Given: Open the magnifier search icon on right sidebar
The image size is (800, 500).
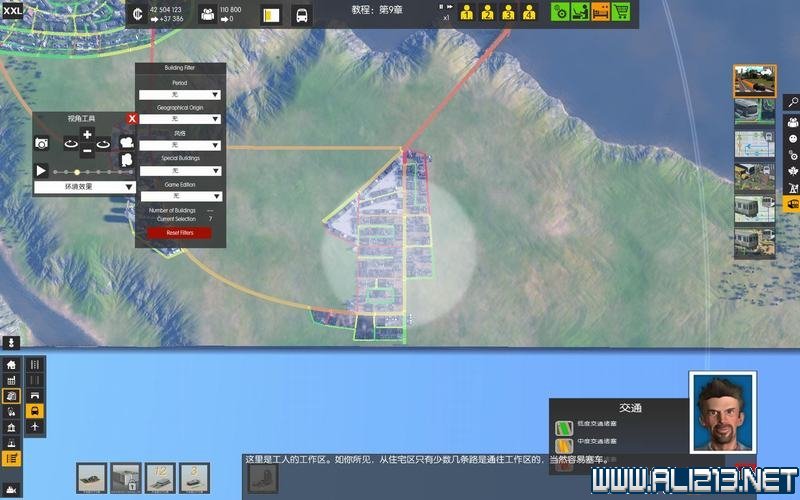Looking at the screenshot, I should point(791,102).
